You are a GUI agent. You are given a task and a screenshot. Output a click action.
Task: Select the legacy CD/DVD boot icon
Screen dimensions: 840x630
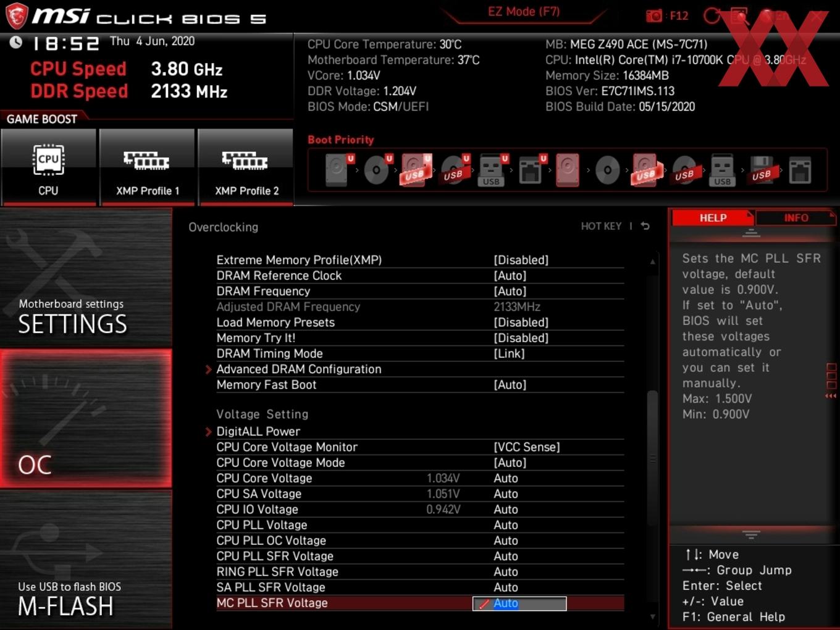pyautogui.click(x=607, y=170)
